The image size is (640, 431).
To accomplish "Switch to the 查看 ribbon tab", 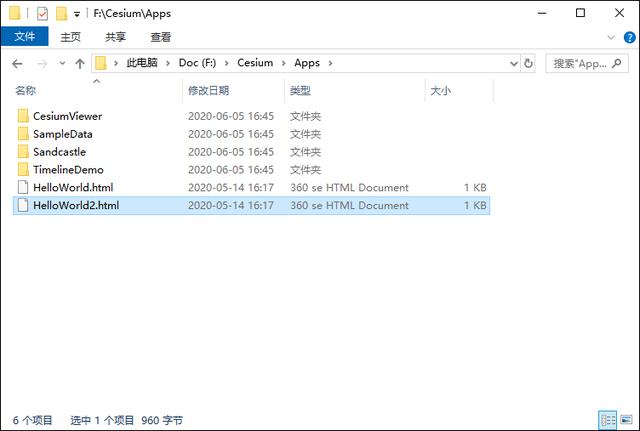I will pos(160,37).
